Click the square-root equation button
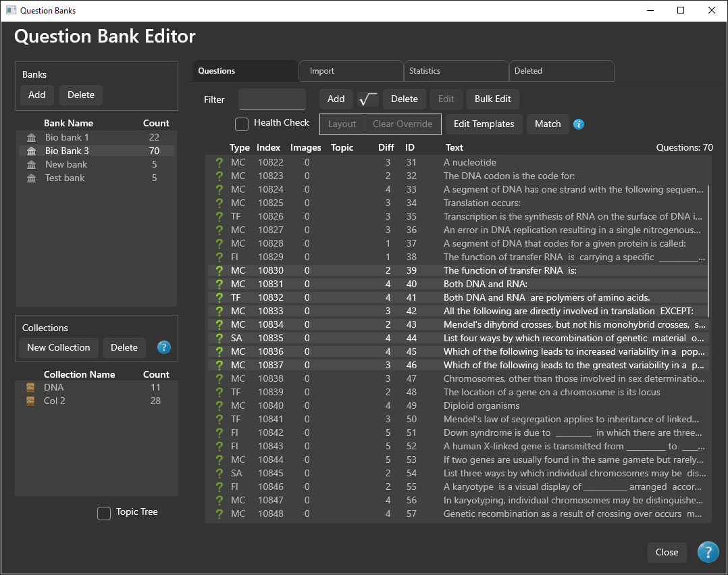Screen dimensions: 728x575 pos(368,99)
